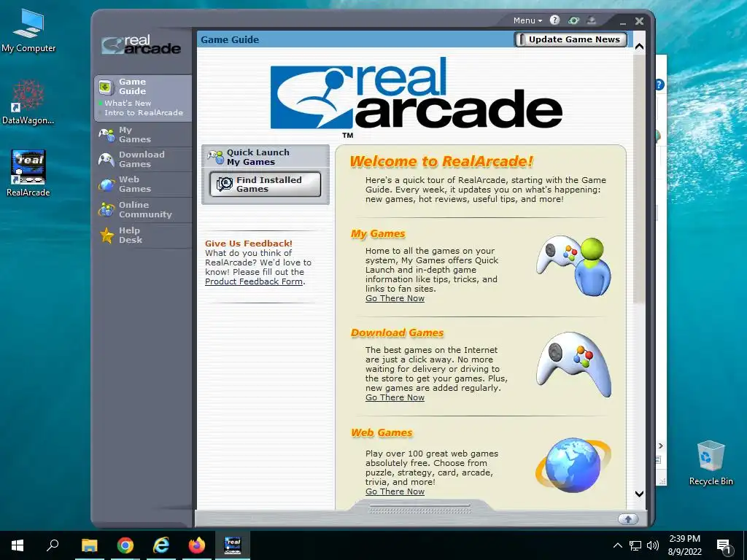Click Go There Now under Download Games

tap(395, 397)
